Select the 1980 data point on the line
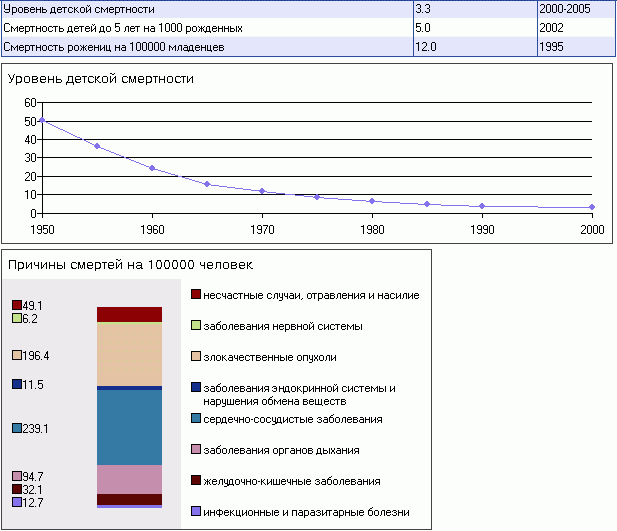The image size is (617, 531). tap(372, 201)
